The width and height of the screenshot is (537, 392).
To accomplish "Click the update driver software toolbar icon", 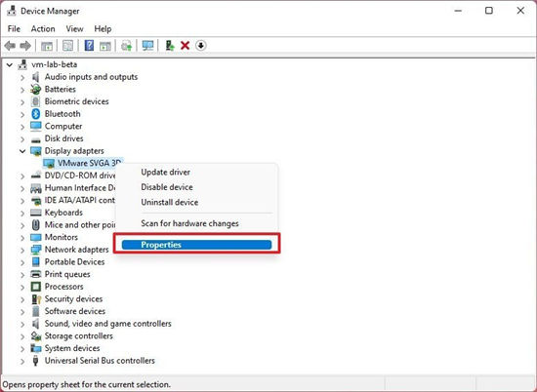I will point(127,45).
